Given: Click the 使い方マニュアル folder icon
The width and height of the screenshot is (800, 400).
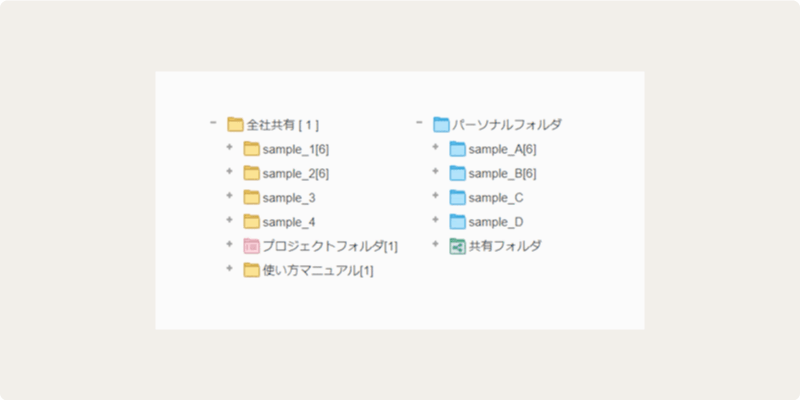Looking at the screenshot, I should coord(251,270).
